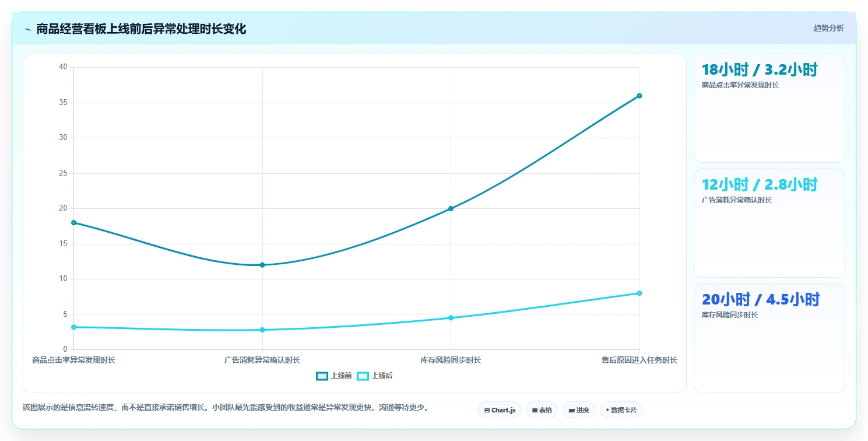This screenshot has height=441, width=868.
Task: Click the 12小时 / 2.8小时 card value
Action: tap(760, 185)
